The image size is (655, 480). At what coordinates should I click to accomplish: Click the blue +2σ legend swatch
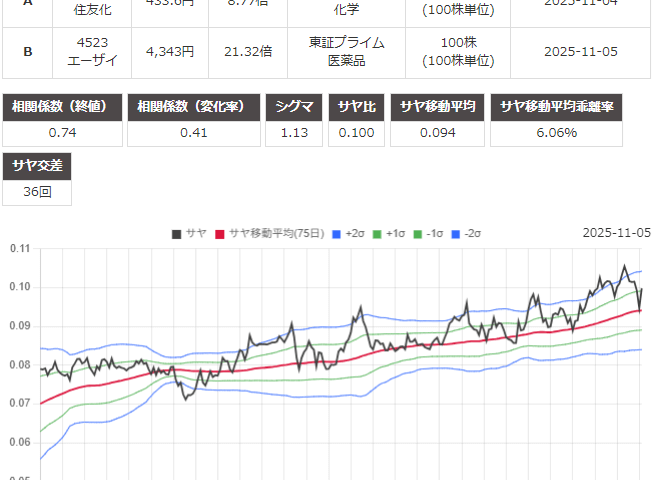tap(337, 233)
